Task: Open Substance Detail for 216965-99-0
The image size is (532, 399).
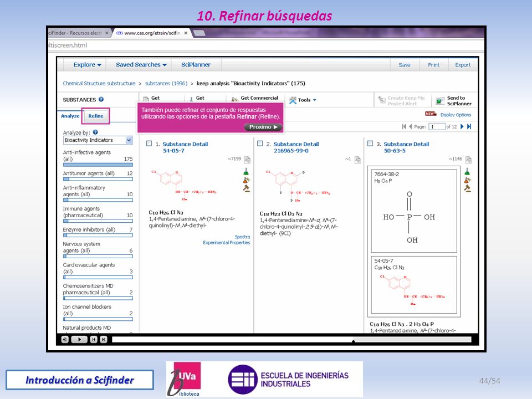Action: tap(296, 147)
